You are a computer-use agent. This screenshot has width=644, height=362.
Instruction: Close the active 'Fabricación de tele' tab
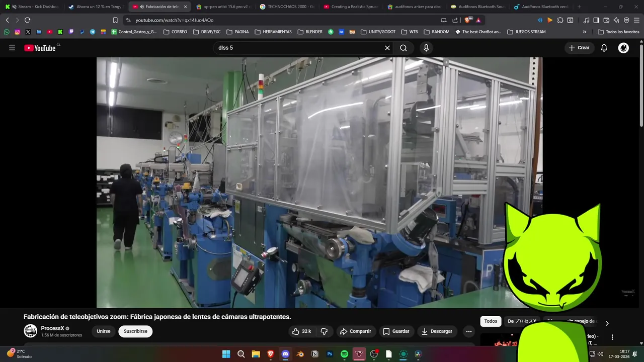tap(185, 7)
